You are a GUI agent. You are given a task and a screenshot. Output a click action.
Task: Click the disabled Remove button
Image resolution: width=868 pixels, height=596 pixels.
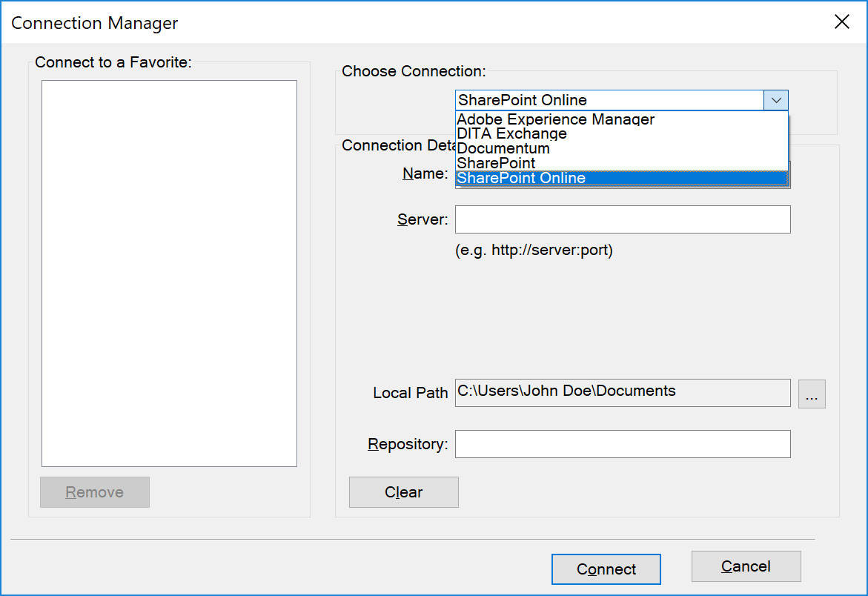pyautogui.click(x=94, y=491)
